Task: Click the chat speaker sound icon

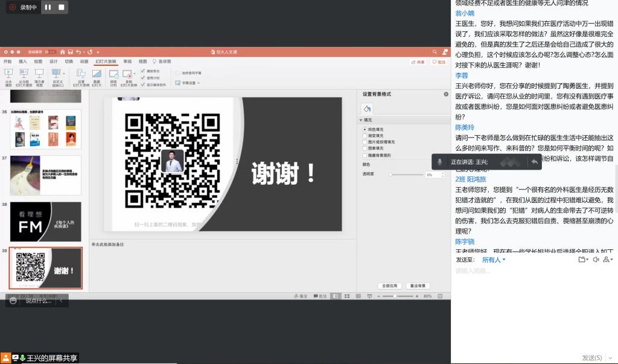Action: click(596, 260)
